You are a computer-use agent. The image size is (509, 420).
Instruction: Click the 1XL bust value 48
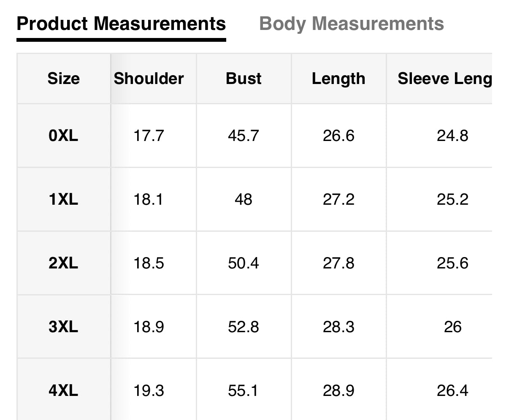coord(244,199)
